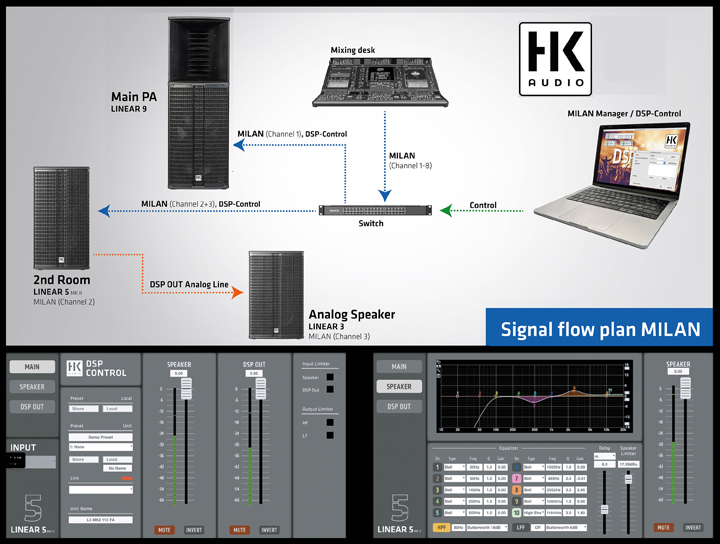Switch to SPEAKER tab in main panel
The width and height of the screenshot is (720, 544).
pos(32,387)
